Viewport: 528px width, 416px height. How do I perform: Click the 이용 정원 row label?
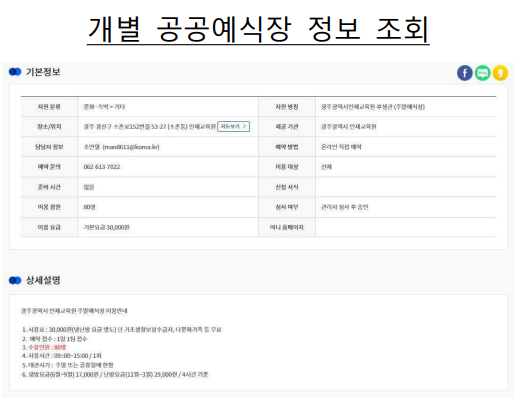pos(49,207)
